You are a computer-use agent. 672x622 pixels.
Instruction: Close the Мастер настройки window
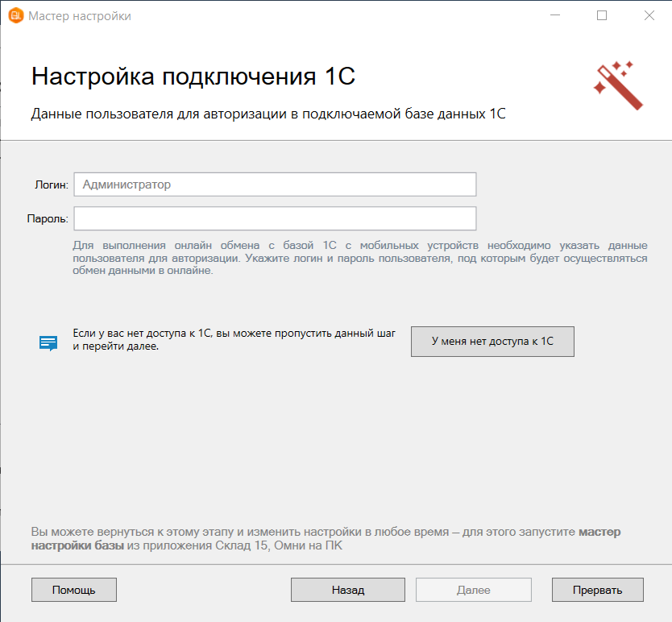coord(649,15)
